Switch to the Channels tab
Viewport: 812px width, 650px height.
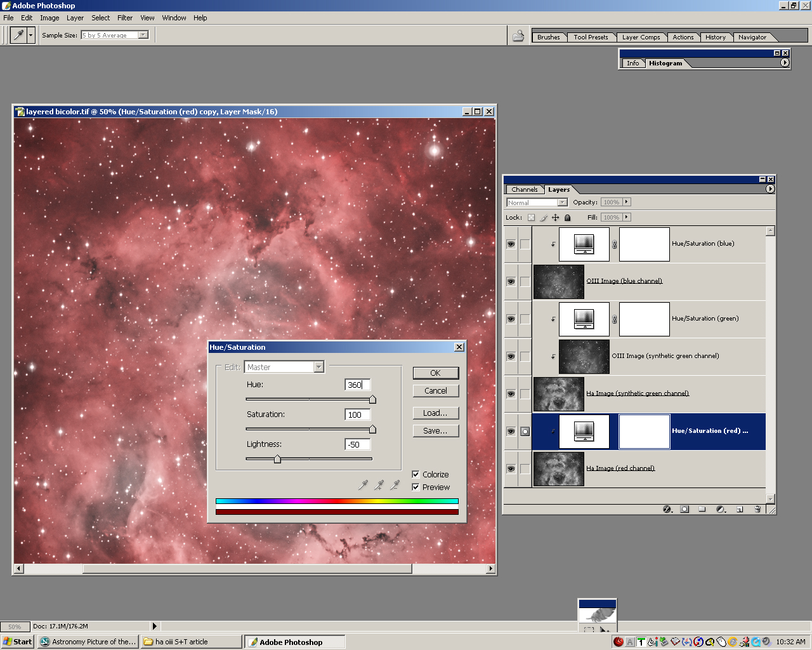pyautogui.click(x=524, y=189)
